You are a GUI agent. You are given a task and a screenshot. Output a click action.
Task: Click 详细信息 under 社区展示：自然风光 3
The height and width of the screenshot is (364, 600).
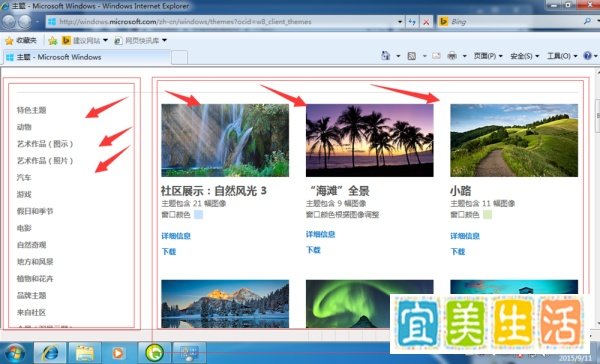pos(176,236)
